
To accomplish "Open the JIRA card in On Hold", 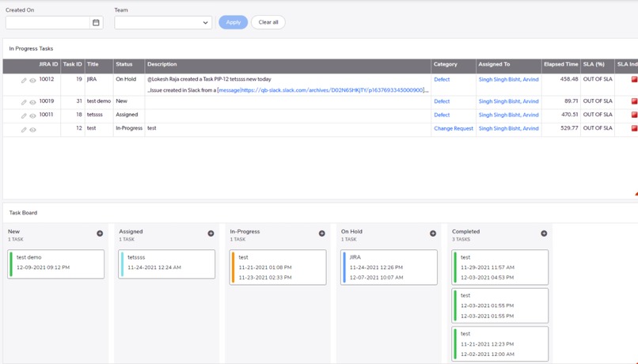I will [389, 267].
